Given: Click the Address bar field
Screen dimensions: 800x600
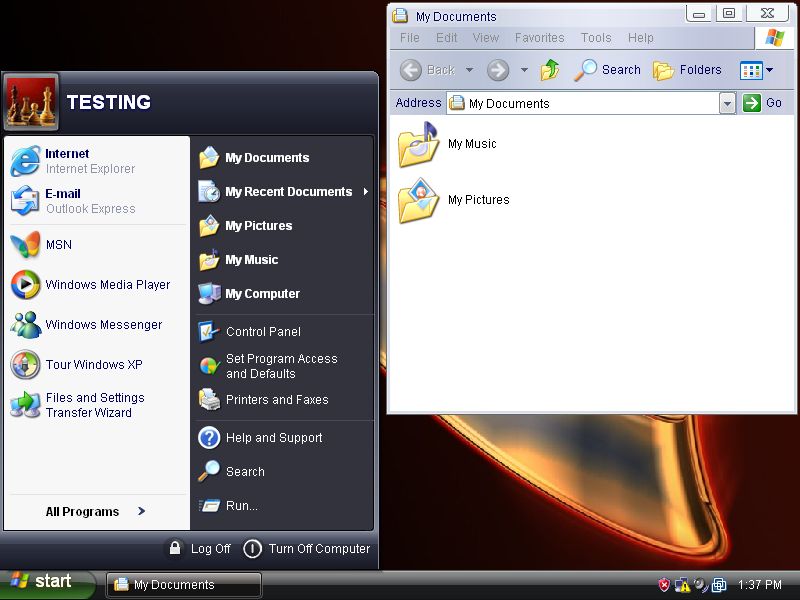Looking at the screenshot, I should click(x=583, y=104).
